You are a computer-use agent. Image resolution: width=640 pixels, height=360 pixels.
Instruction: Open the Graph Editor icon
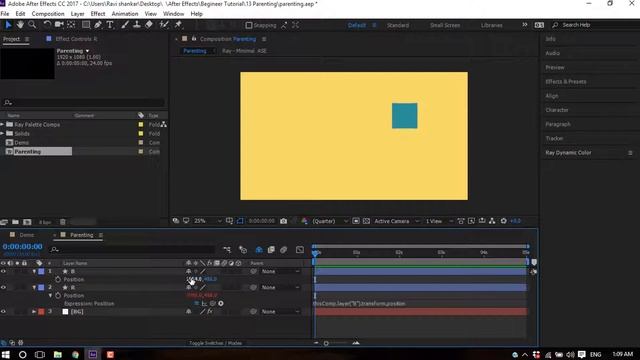[x=300, y=249]
